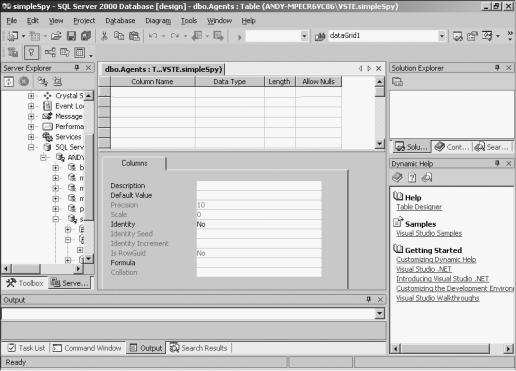Open the Diagram menu
Viewport: 516px width, 371px height.
pyautogui.click(x=158, y=21)
